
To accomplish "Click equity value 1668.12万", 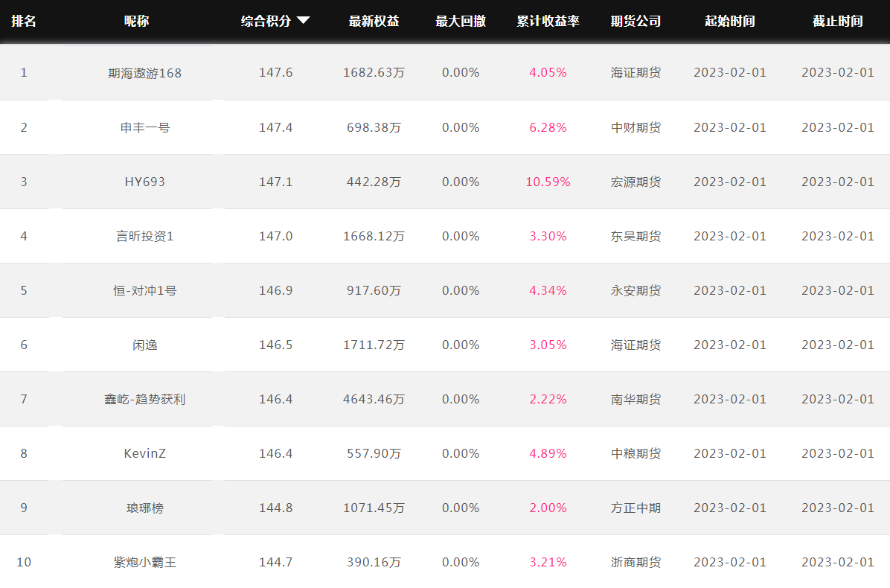I will coord(374,236).
